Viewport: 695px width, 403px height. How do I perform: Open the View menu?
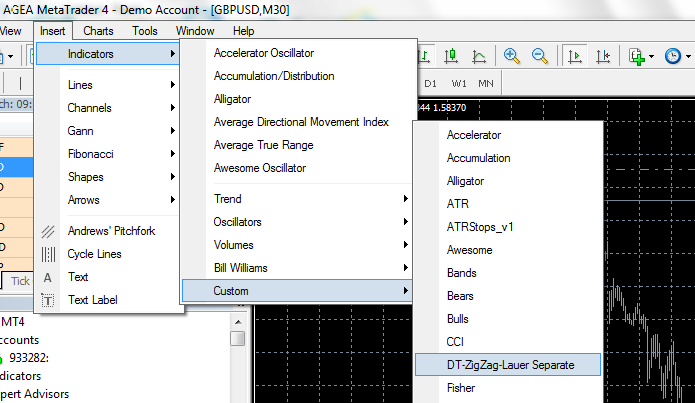pyautogui.click(x=11, y=31)
